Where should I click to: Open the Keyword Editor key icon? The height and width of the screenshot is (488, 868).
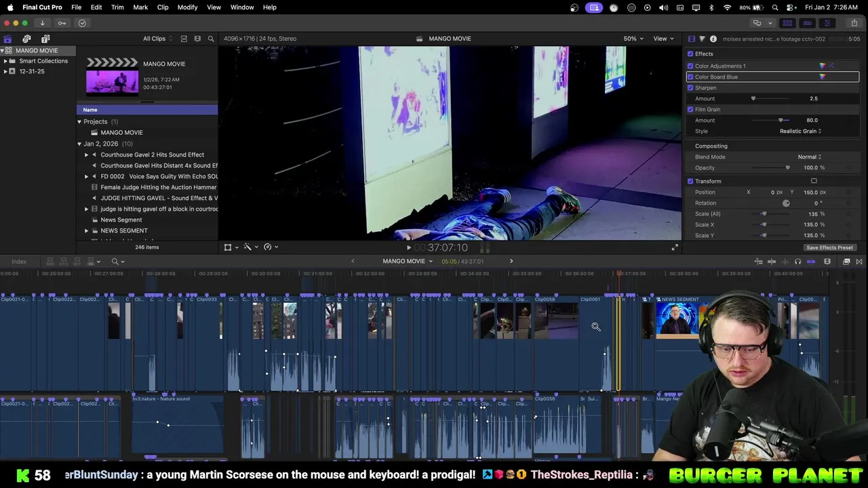(62, 23)
